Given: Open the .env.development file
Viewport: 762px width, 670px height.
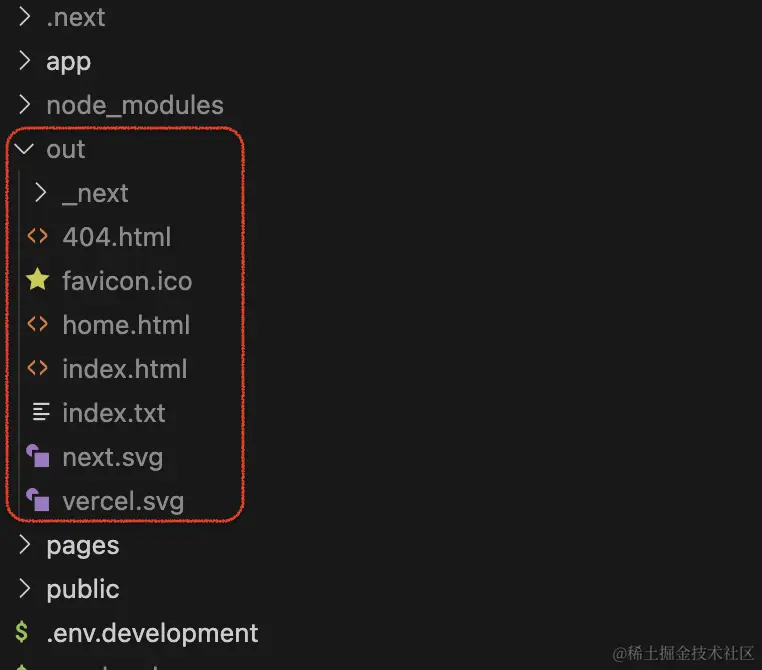Looking at the screenshot, I should point(152,633).
